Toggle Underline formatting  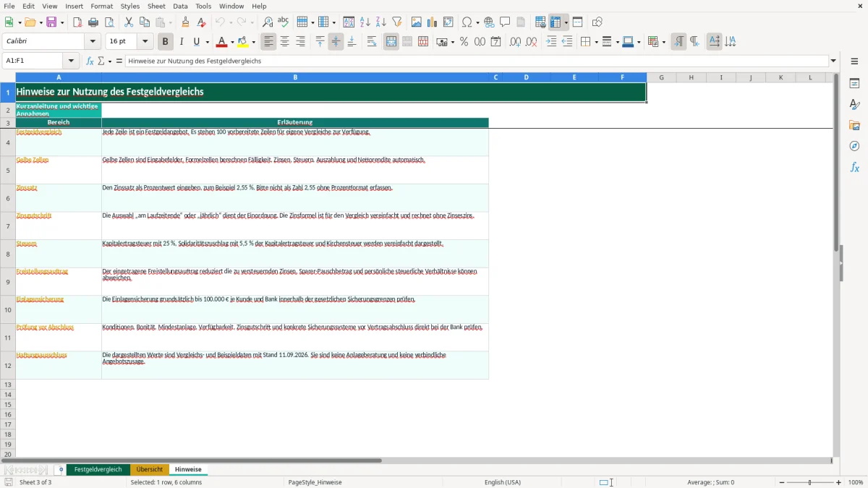[196, 42]
